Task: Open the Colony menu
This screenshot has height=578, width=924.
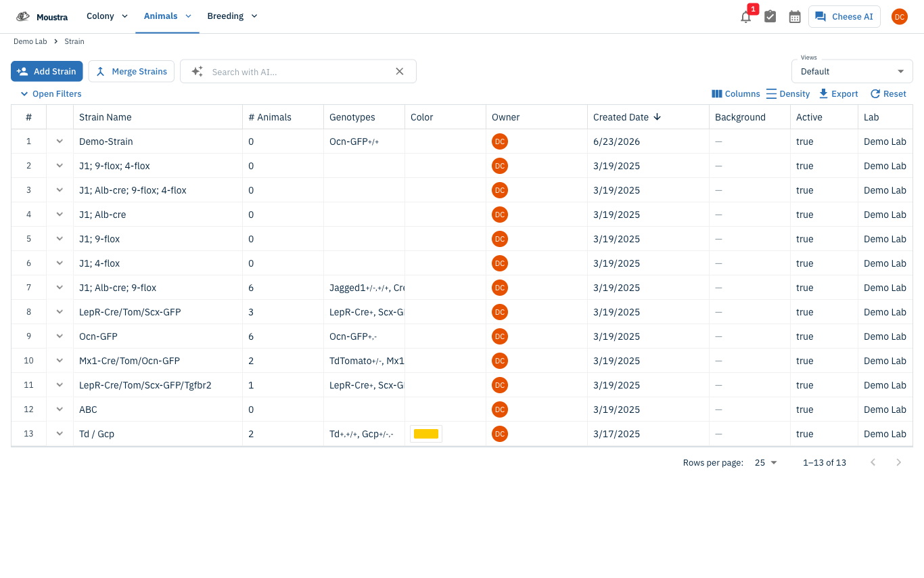Action: [107, 16]
